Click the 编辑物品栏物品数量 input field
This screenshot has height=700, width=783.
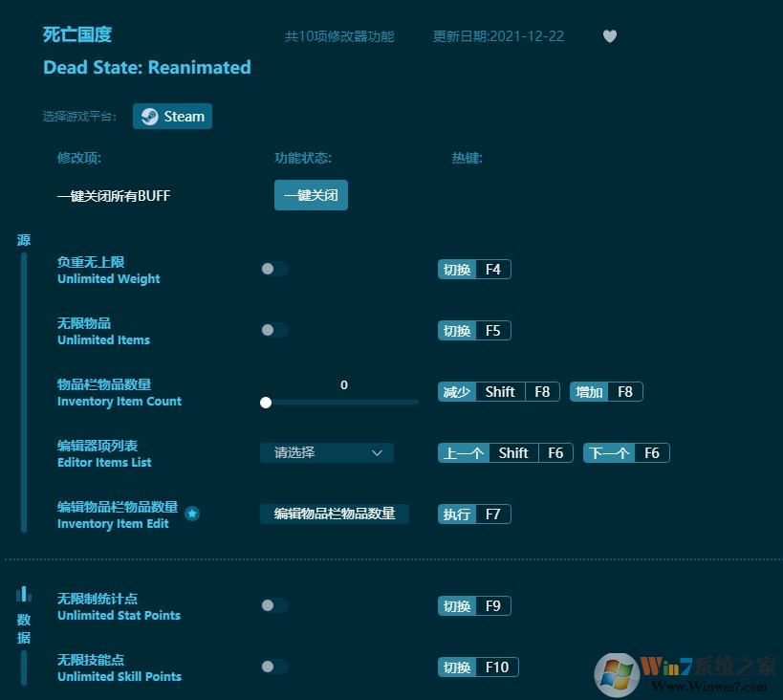click(334, 514)
